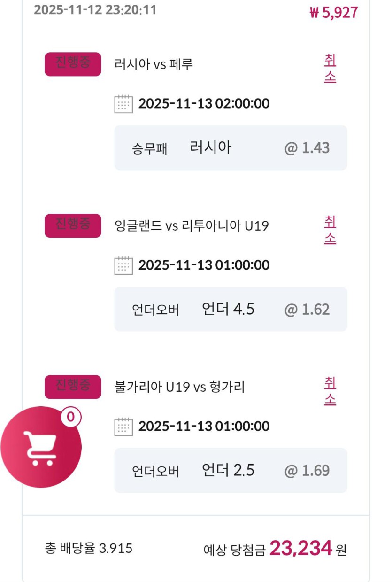392x582 pixels.
Task: Click 진행중 badge for 잉글랜드 vs 리투아니아 U19
Action: [x=73, y=225]
